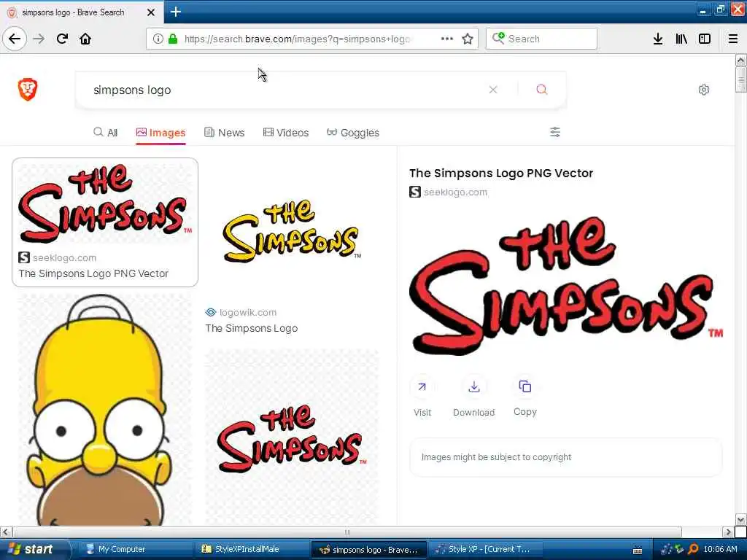Open the seeklogo.com link in detail panel

coord(455,192)
